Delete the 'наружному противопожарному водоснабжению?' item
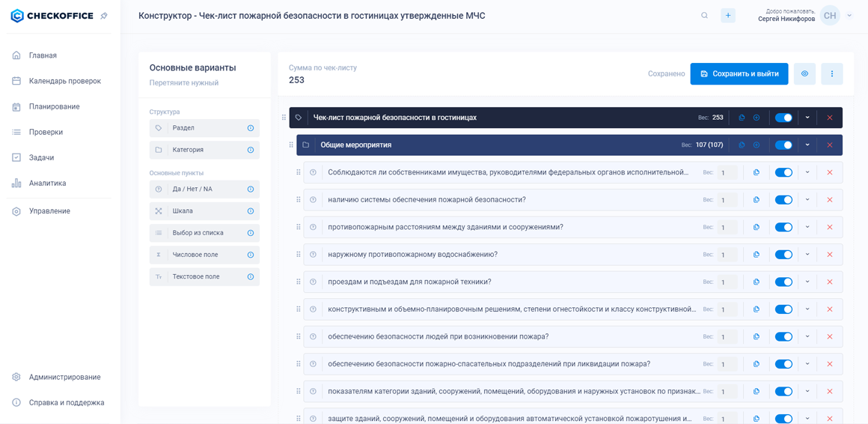The width and height of the screenshot is (868, 424). 829,255
